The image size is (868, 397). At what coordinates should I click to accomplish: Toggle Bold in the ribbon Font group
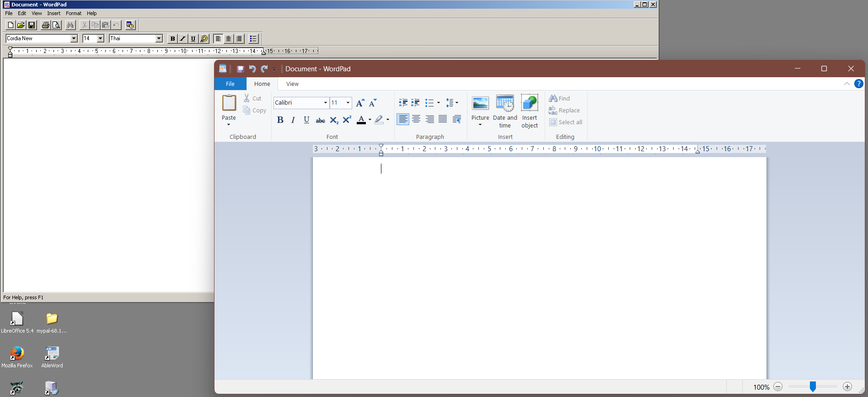(280, 120)
